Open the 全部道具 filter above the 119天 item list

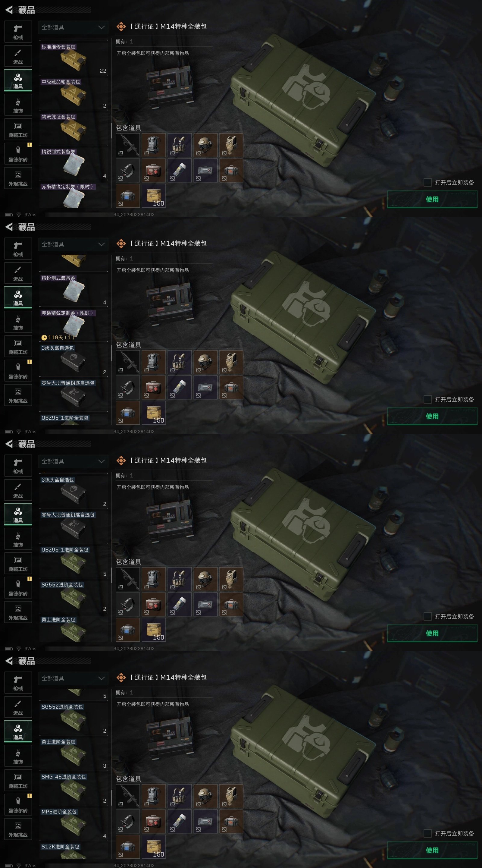[x=73, y=244]
